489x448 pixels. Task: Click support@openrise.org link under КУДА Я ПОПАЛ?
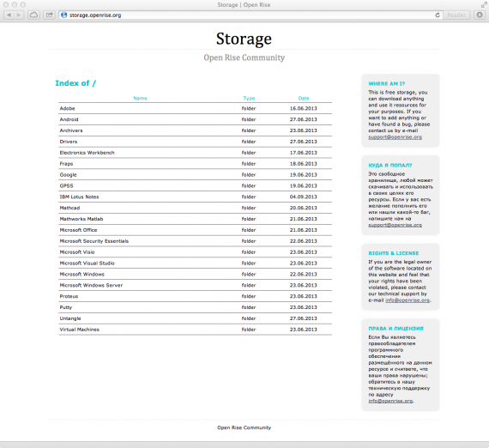click(x=395, y=225)
